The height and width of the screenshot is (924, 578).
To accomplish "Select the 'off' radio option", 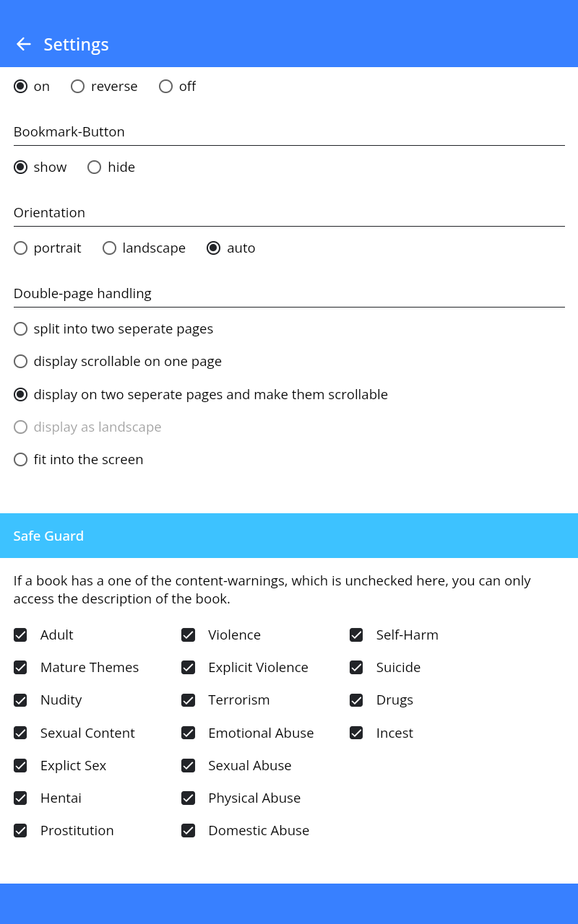I will 166,87.
